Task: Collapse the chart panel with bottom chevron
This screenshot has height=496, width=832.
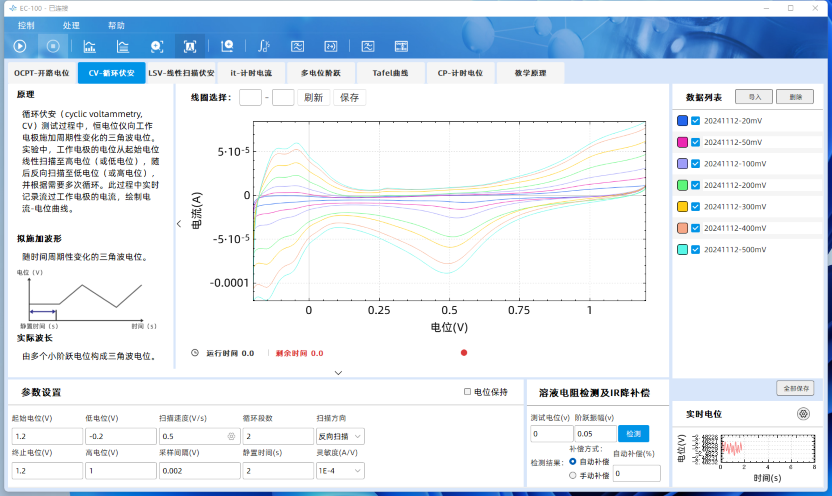Action: click(x=338, y=372)
